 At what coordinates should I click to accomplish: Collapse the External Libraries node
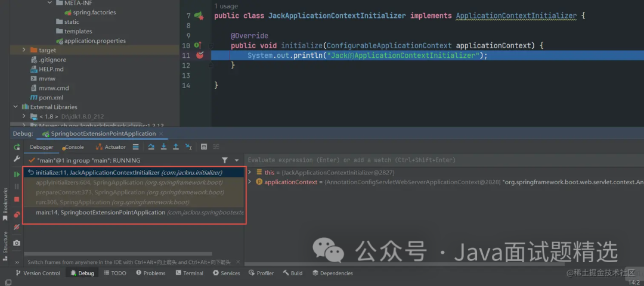(16, 107)
